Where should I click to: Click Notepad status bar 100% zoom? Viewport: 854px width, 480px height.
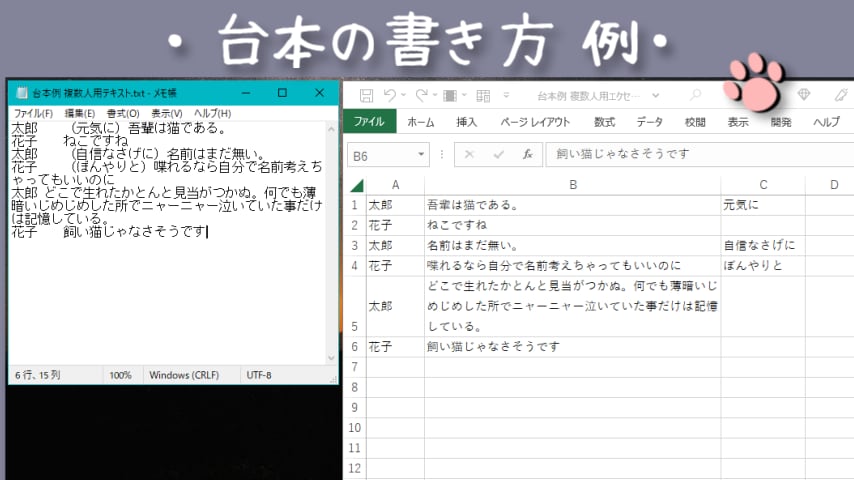[x=120, y=375]
